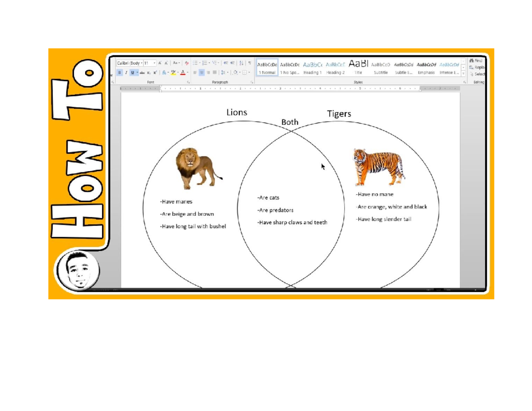This screenshot has width=532, height=411.
Task: Click the "Both" label text
Action: pos(290,122)
